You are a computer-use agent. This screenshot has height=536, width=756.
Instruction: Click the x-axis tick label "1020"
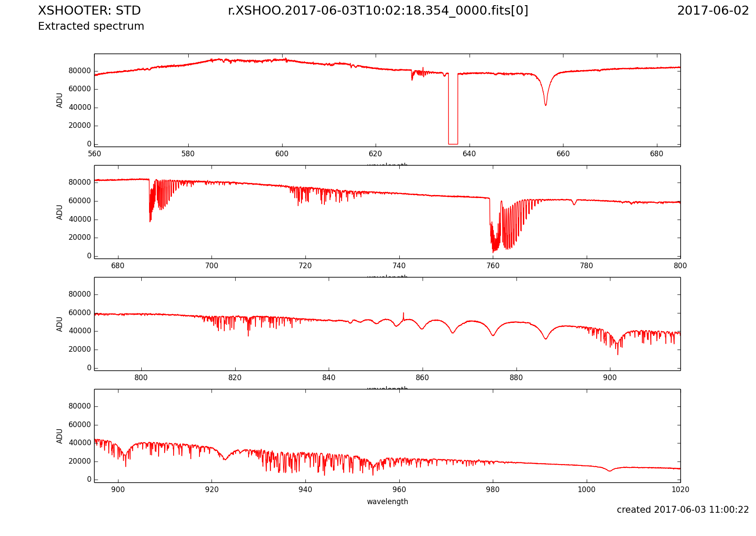point(680,490)
